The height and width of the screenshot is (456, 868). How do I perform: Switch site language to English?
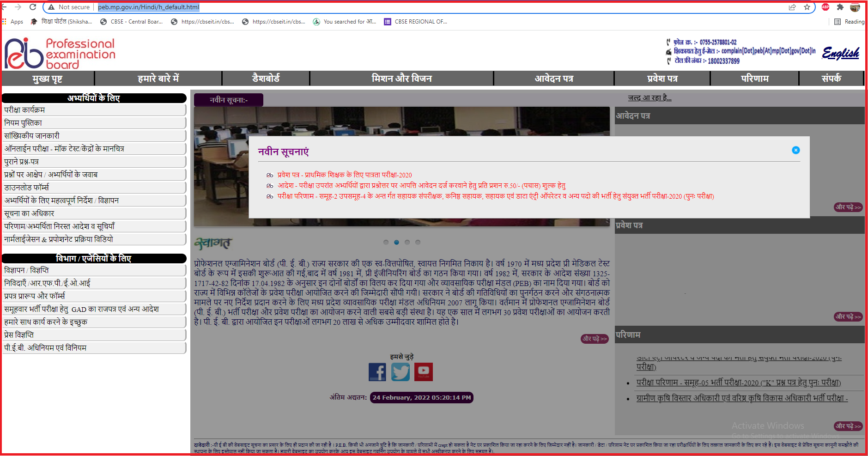click(x=840, y=53)
